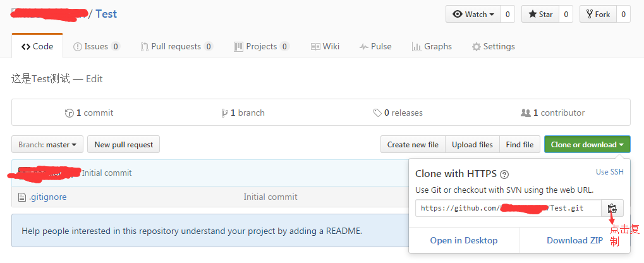This screenshot has width=644, height=263.
Task: Open the Projects tab
Action: point(262,46)
